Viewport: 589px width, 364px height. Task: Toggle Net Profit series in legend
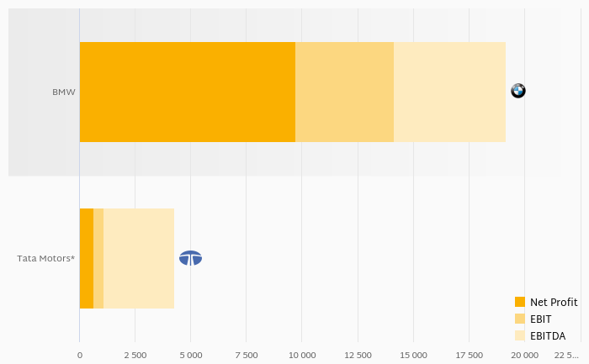(553, 302)
